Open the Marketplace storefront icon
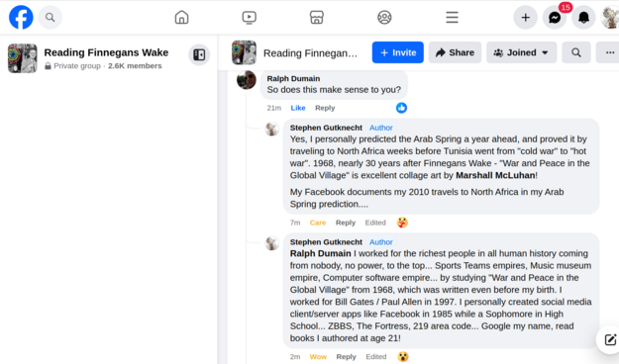Viewport: 619px width, 364px height. click(x=317, y=18)
